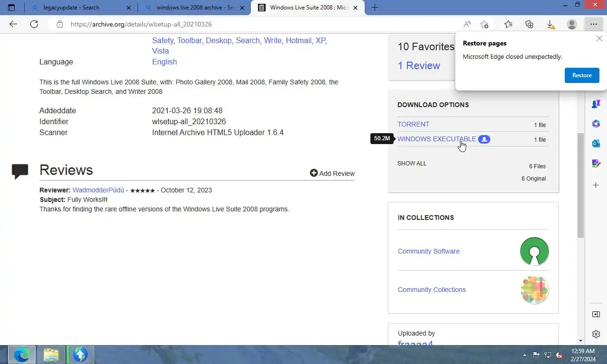607x364 pixels.
Task: Open reviewer WadmodderPúdú's profile
Action: tap(98, 190)
